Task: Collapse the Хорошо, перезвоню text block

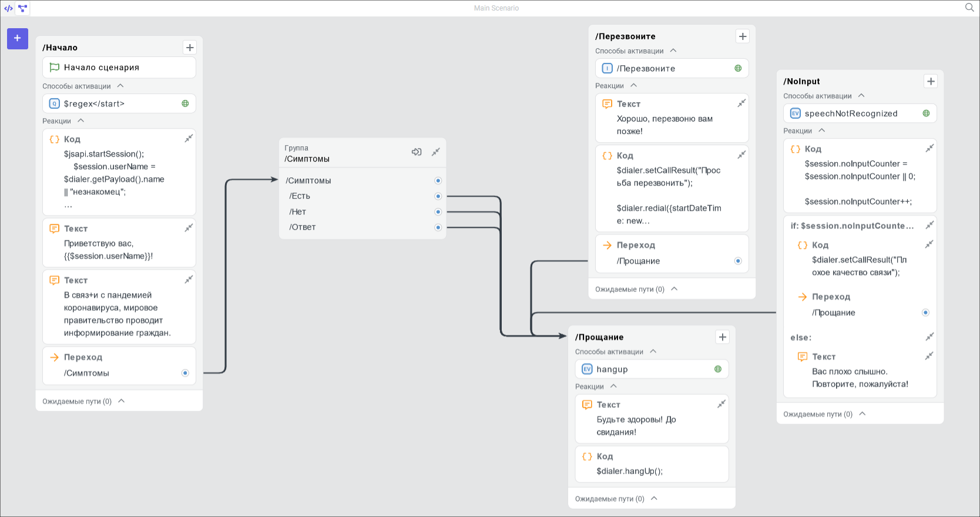Action: [741, 103]
